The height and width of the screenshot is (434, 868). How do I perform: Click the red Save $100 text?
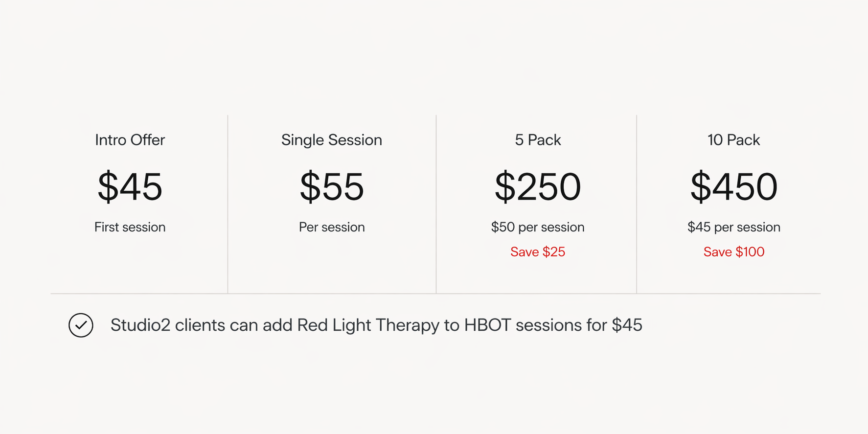(x=733, y=252)
